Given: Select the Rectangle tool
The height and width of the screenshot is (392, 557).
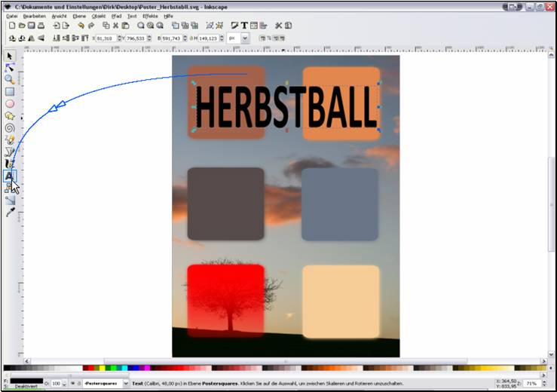Looking at the screenshot, I should coord(10,91).
